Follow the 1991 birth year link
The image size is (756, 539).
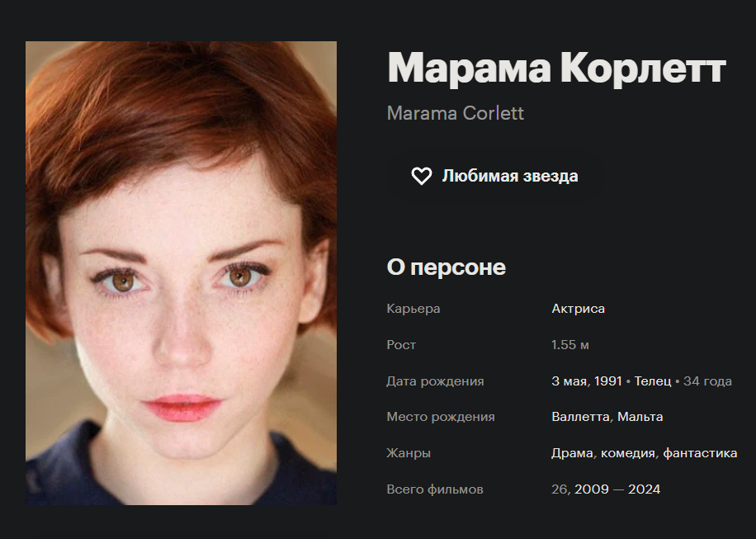point(608,381)
